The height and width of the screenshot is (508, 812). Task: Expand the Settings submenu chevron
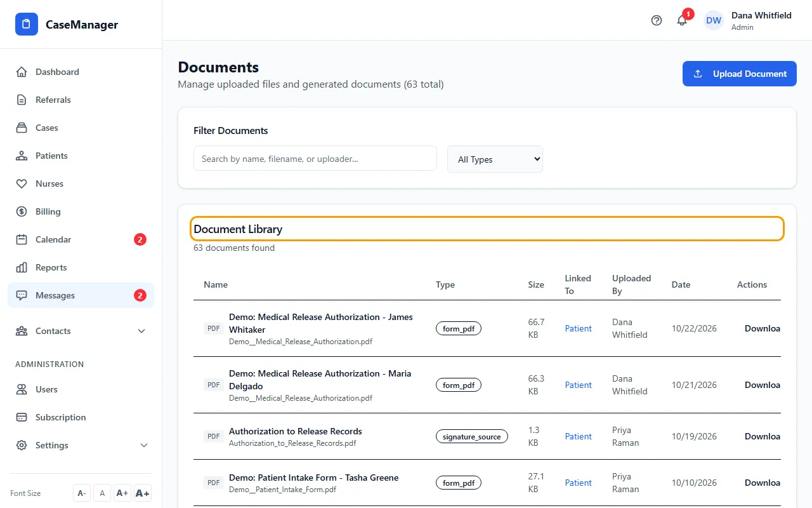(x=144, y=445)
